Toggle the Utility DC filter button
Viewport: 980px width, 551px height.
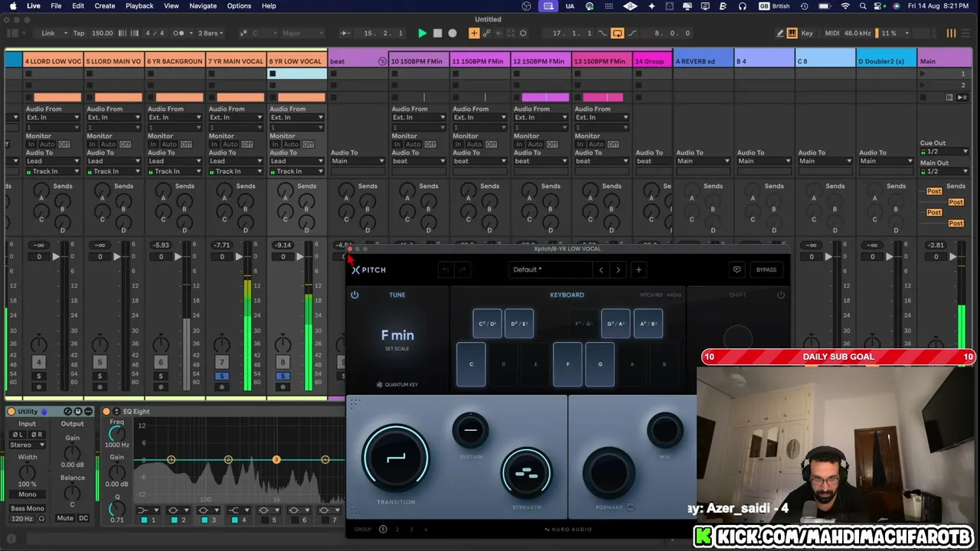(x=83, y=518)
